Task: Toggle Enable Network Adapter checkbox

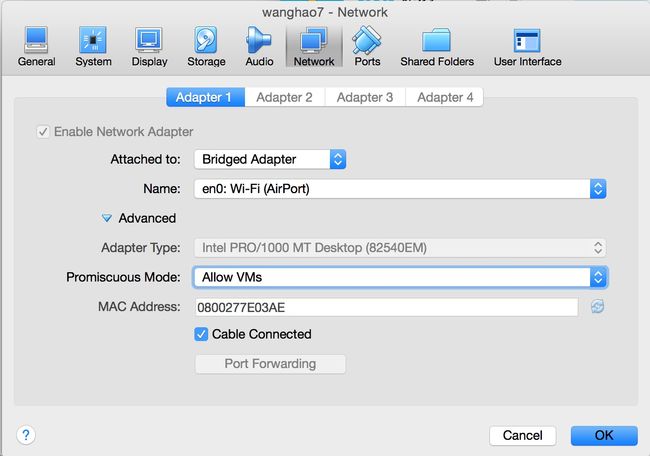Action: click(x=43, y=132)
